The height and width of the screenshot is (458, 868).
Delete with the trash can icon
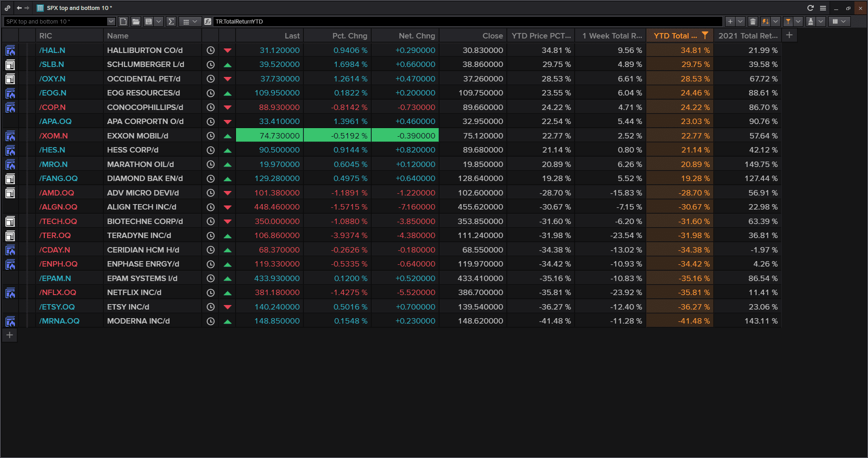click(x=753, y=21)
